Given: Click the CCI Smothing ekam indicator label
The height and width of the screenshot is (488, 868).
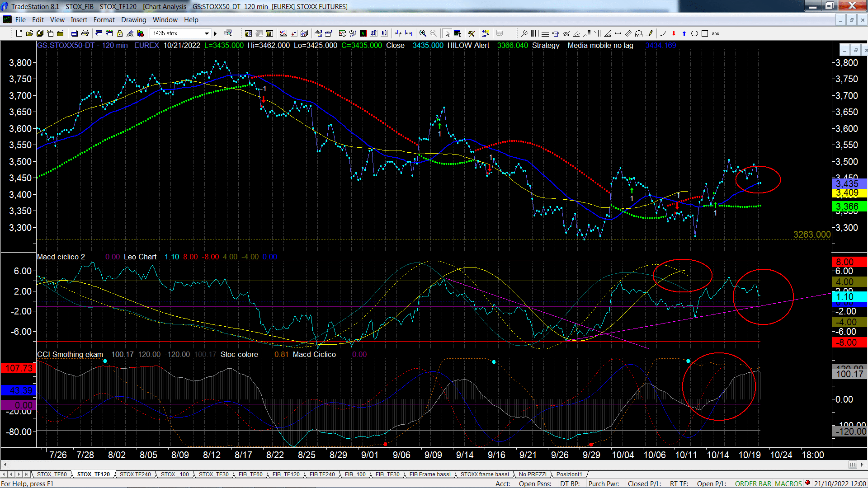Looking at the screenshot, I should coord(70,355).
